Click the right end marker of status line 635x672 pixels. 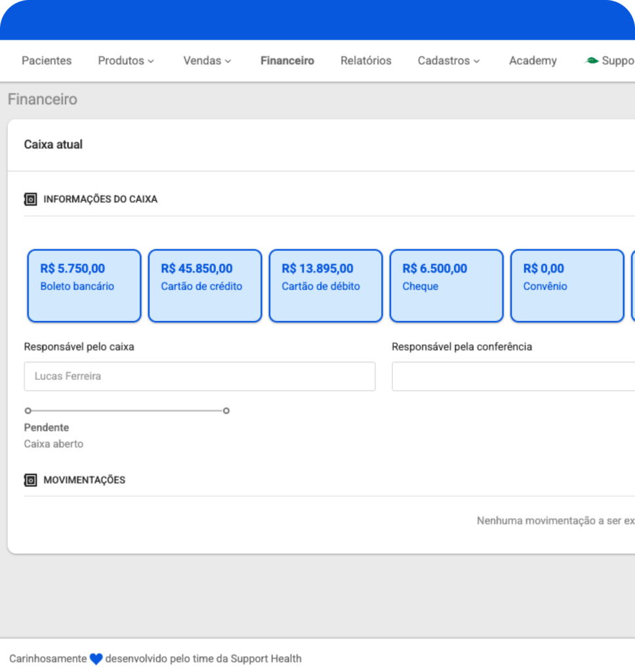pos(226,411)
